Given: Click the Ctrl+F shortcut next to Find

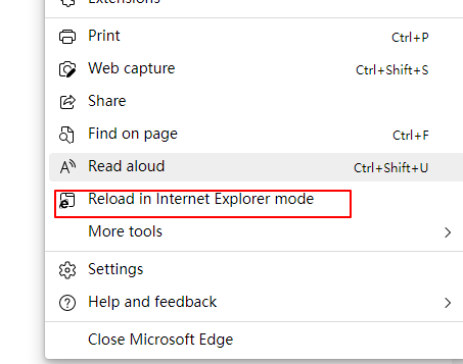Looking at the screenshot, I should click(410, 135).
